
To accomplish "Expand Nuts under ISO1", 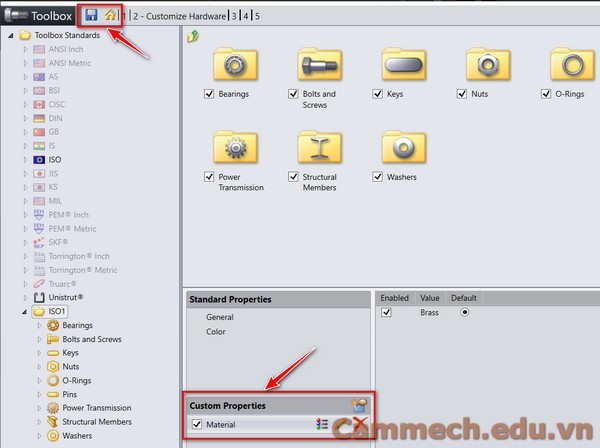I will (x=39, y=367).
